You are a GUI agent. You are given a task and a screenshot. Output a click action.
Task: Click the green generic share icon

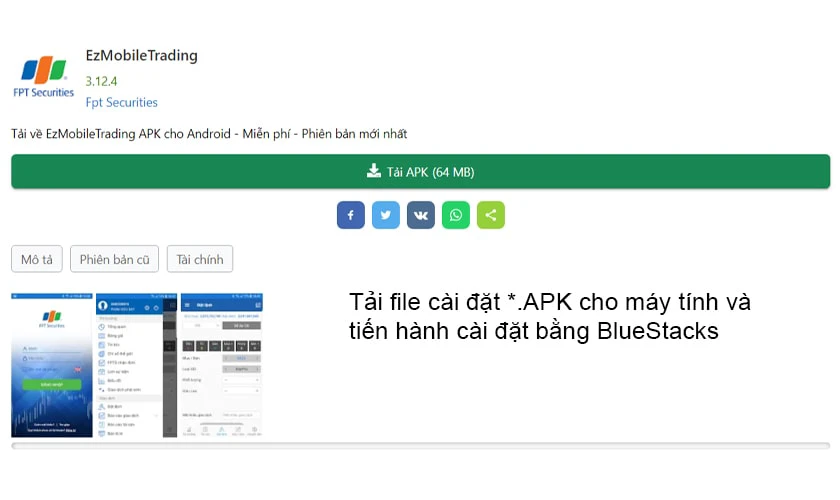pos(491,215)
